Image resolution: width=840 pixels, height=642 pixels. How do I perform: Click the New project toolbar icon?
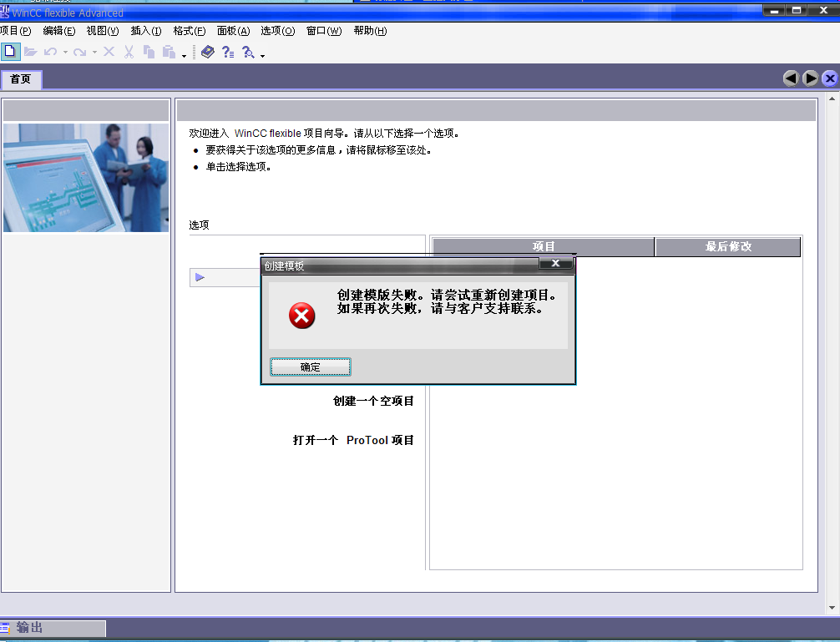(9, 52)
